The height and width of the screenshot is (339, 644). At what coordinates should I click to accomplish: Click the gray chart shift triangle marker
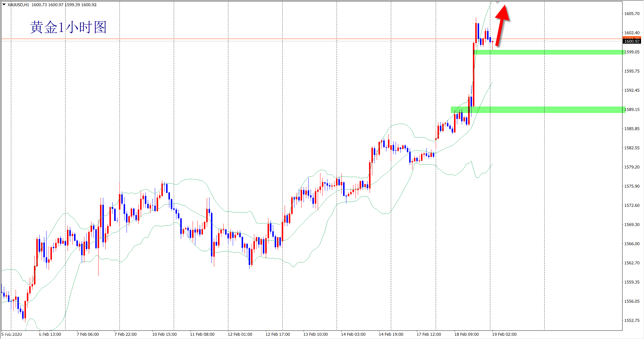tap(497, 2)
